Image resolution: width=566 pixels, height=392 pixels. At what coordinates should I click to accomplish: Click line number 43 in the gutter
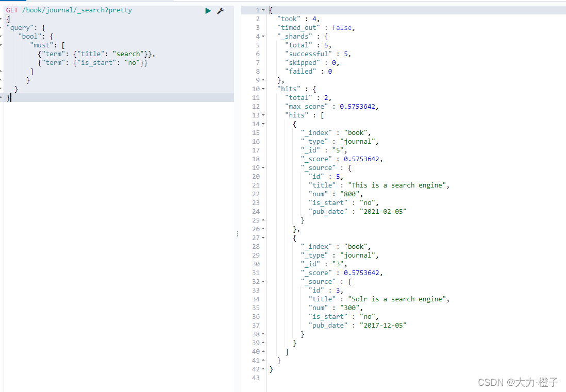click(256, 378)
